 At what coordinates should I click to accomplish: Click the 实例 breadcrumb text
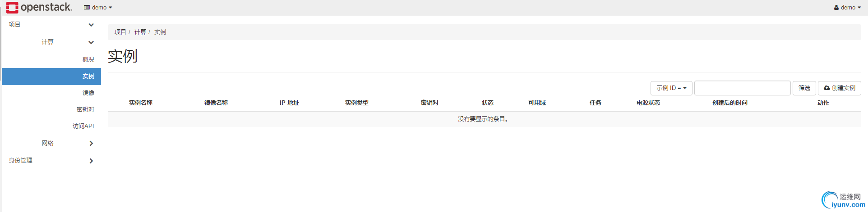click(x=160, y=32)
